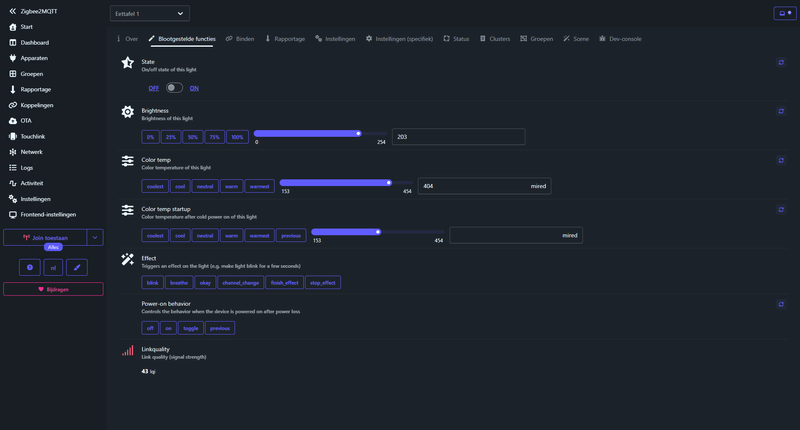Click the Color temp mired field showing 404
This screenshot has width=800, height=430.
[x=484, y=186]
